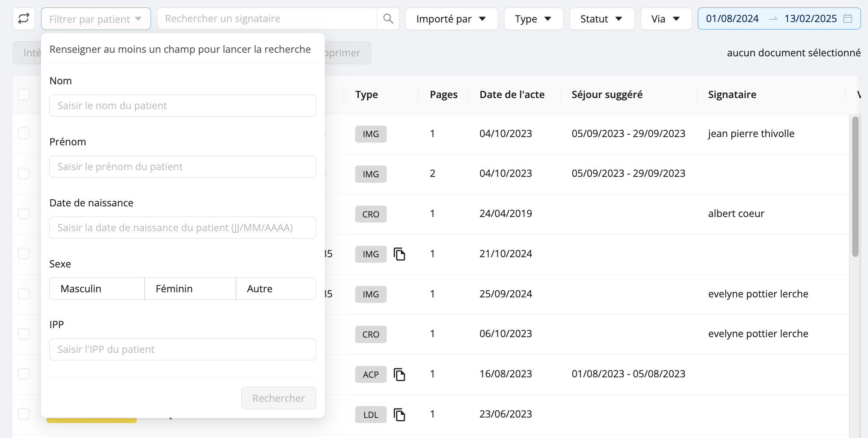Click the Rechercher button
Viewport: 868px width, 438px height.
(x=279, y=398)
